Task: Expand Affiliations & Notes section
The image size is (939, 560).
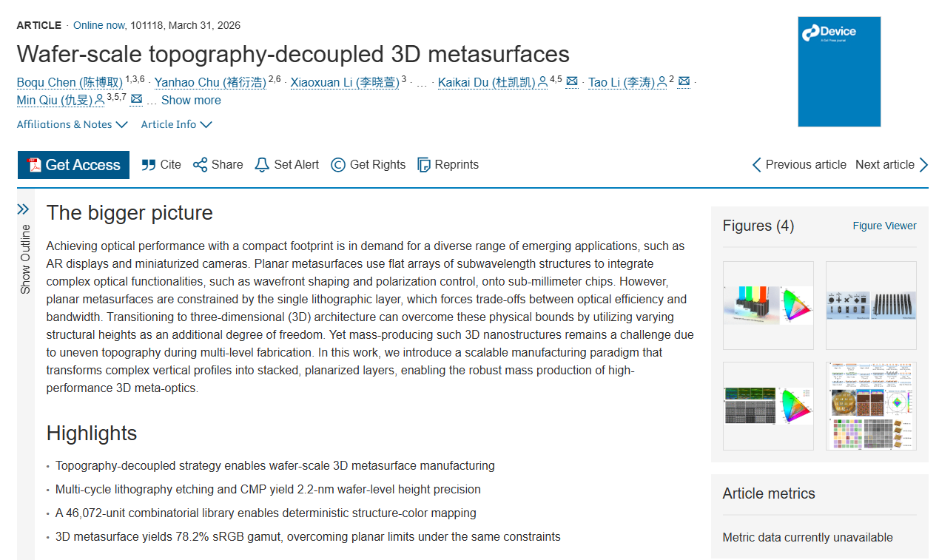Action: 73,124
